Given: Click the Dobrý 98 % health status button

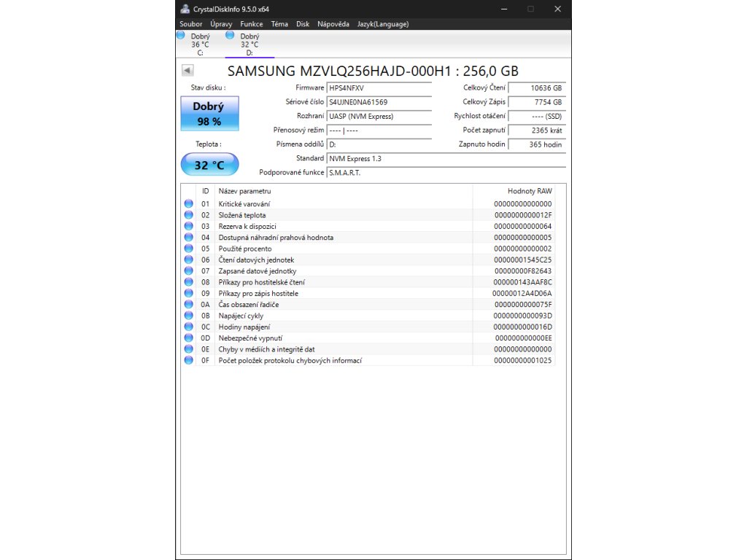Looking at the screenshot, I should coord(209,114).
